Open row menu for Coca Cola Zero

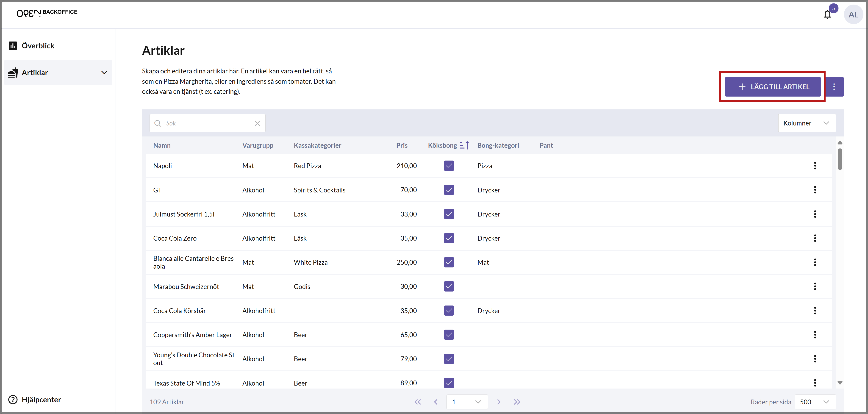click(x=815, y=238)
